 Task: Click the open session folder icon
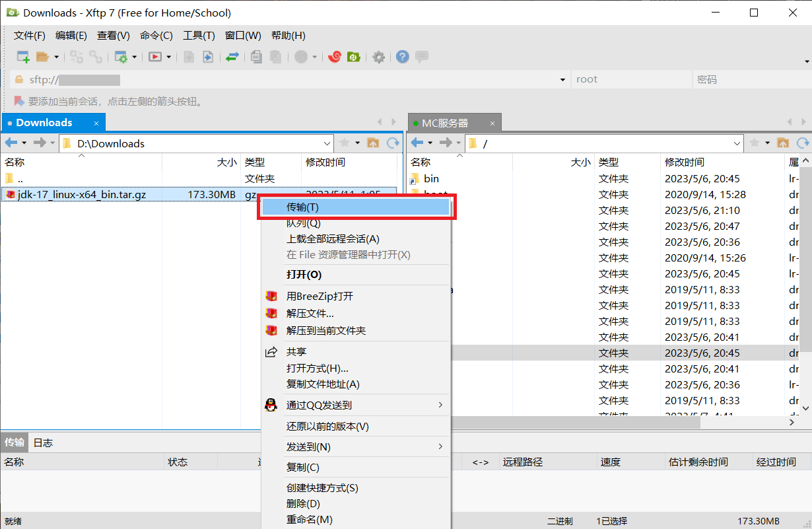[x=42, y=57]
